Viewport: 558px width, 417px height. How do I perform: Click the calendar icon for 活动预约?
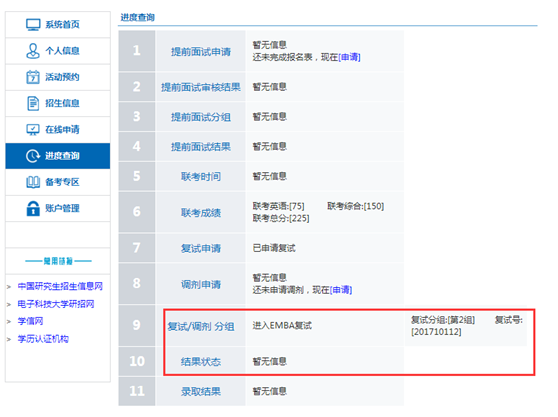[33, 77]
